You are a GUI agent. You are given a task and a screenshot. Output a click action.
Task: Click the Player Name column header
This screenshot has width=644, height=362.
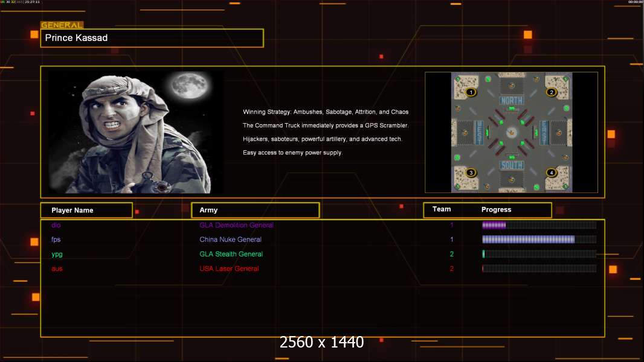pos(86,211)
